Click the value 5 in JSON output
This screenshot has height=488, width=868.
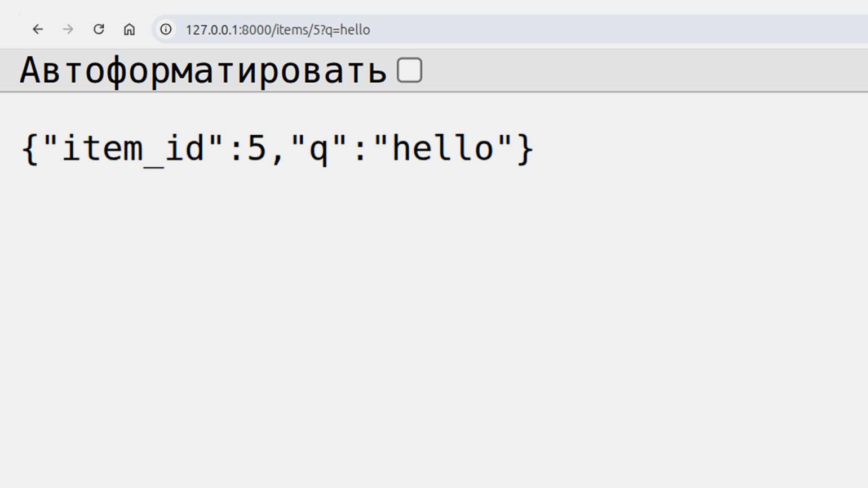point(256,149)
